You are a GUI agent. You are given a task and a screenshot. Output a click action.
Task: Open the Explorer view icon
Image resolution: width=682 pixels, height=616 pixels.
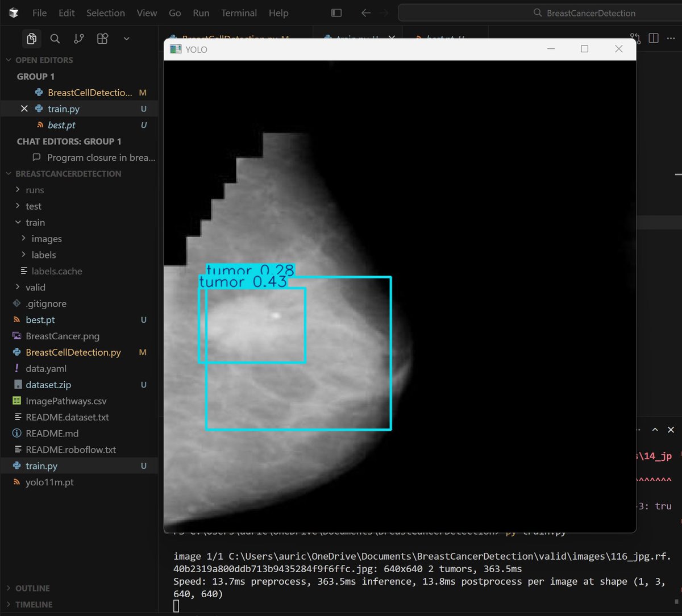(x=31, y=39)
